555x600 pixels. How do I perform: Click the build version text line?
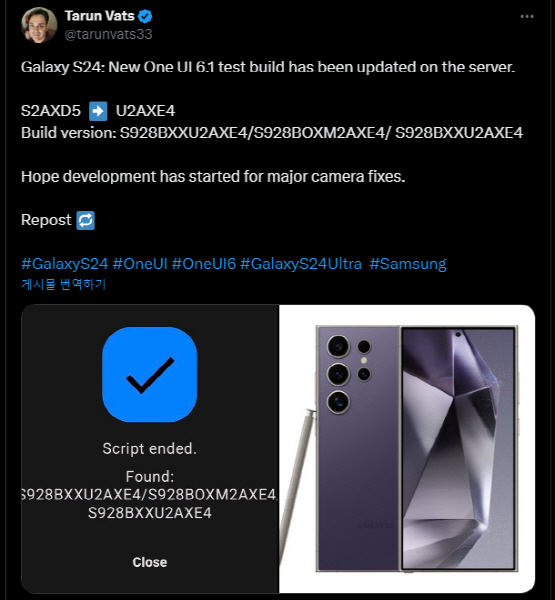click(x=272, y=133)
